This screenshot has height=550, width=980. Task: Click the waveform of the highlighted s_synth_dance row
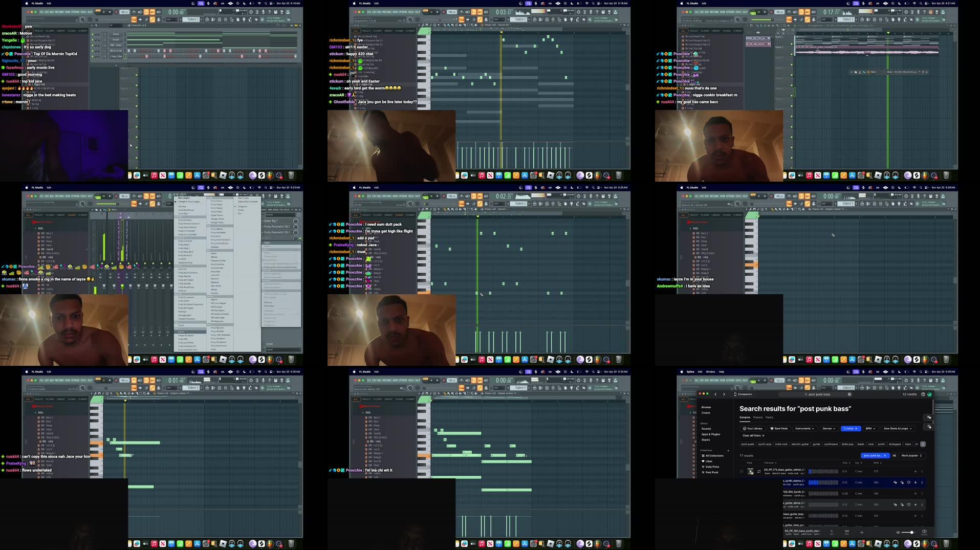(x=823, y=482)
